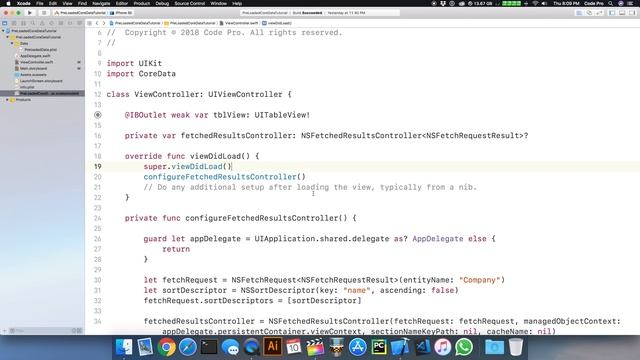Select the highlighted xcdatamodeld file
The height and width of the screenshot is (360, 640).
[x=42, y=93]
